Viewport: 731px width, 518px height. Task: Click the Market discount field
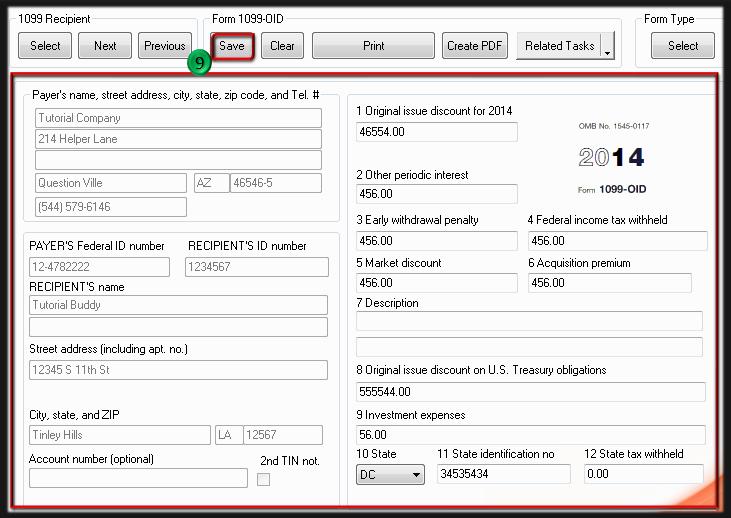437,283
